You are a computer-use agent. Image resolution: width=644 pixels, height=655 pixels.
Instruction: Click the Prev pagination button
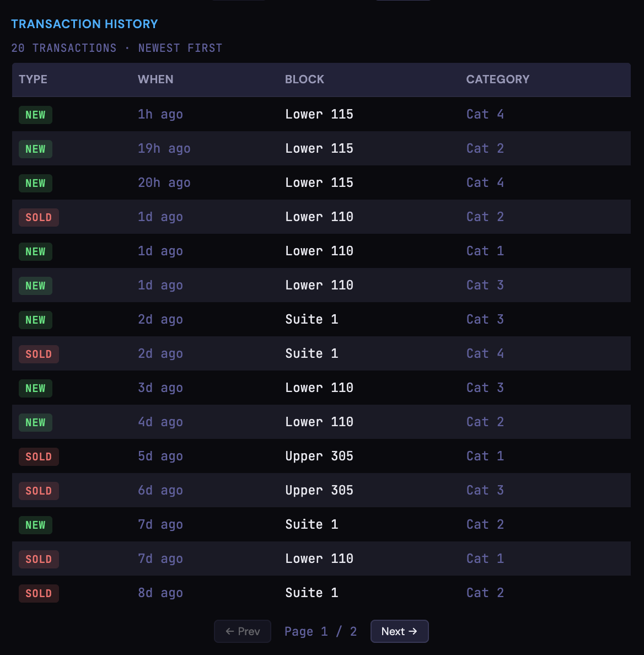point(242,631)
